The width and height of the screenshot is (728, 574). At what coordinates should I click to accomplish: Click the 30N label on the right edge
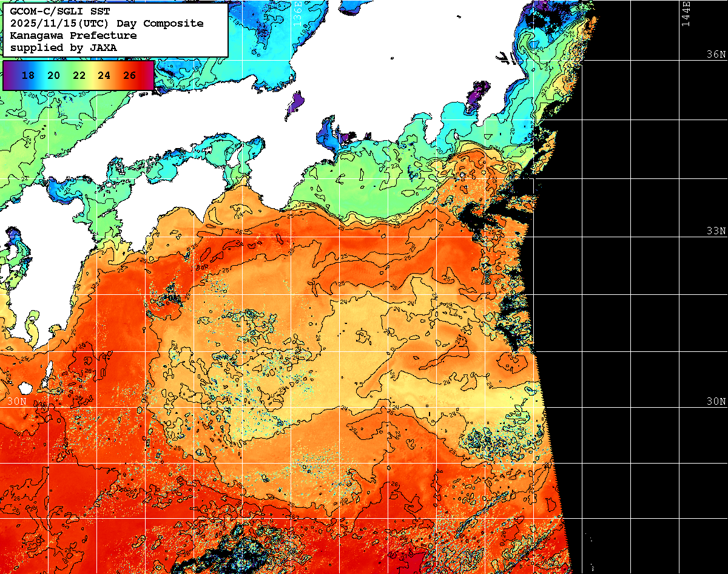coord(716,401)
